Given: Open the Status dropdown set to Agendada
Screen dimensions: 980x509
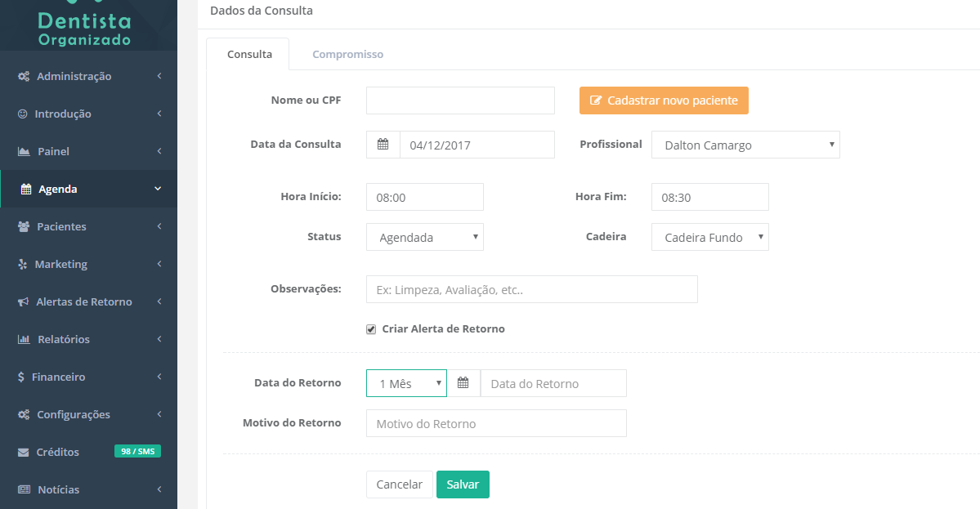Looking at the screenshot, I should (x=424, y=237).
